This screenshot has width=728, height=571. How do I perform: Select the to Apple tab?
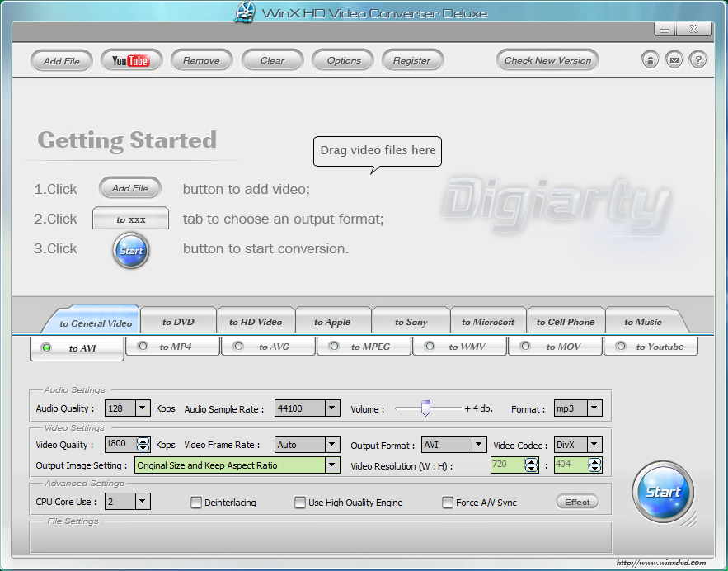coord(332,321)
